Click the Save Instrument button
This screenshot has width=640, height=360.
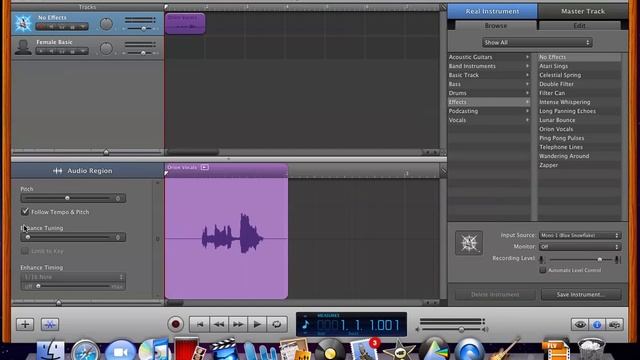(x=581, y=294)
